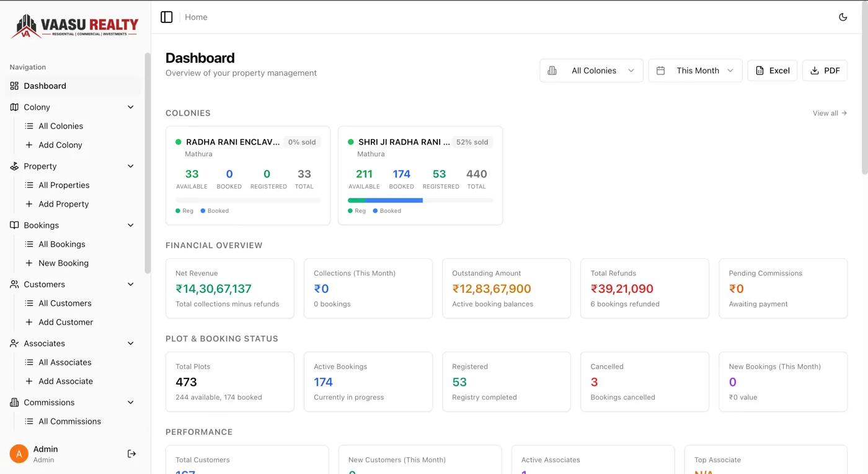Click the plus icon beside Add Property
The image size is (868, 474).
[29, 204]
